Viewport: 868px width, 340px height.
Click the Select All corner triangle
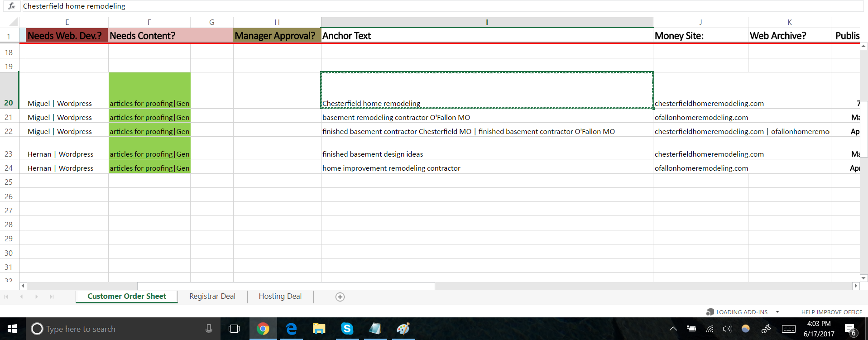pos(13,22)
